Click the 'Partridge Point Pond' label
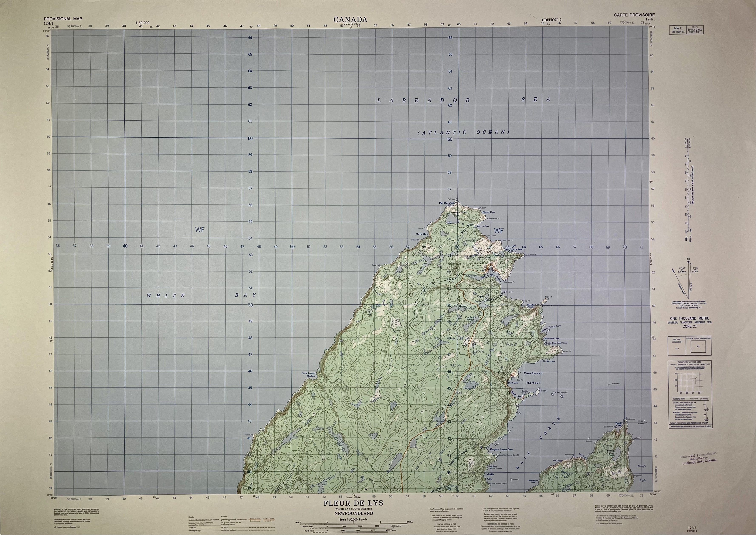756x535 pixels. coord(458,213)
